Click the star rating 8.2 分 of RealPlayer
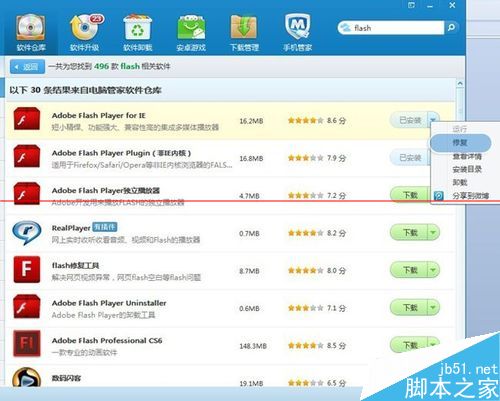 (x=317, y=233)
